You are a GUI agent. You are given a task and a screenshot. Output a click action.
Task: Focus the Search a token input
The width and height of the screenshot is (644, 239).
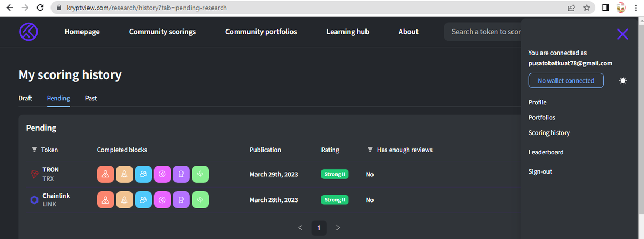483,32
